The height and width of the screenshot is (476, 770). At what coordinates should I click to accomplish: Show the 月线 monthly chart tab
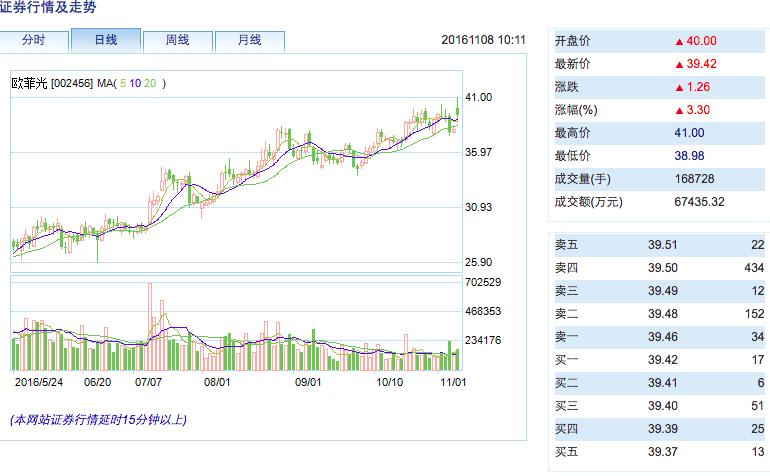point(249,40)
